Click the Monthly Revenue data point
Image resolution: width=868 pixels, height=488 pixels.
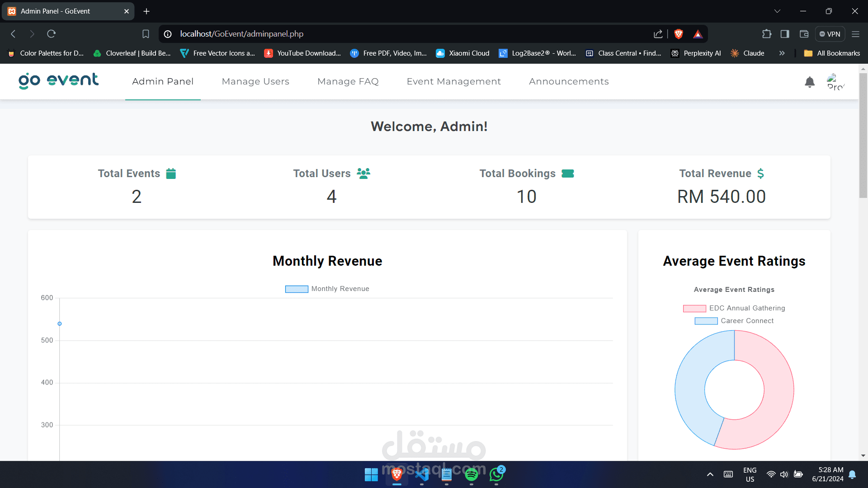pyautogui.click(x=60, y=324)
